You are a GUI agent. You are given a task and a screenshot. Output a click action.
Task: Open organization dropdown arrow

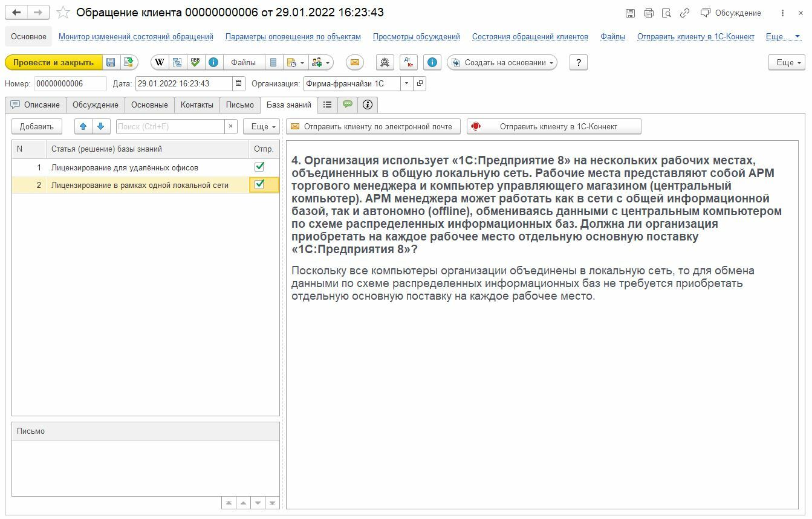pyautogui.click(x=406, y=83)
